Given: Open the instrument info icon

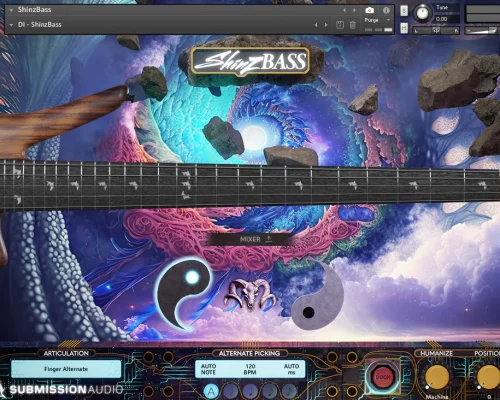Looking at the screenshot, I should tap(386, 10).
